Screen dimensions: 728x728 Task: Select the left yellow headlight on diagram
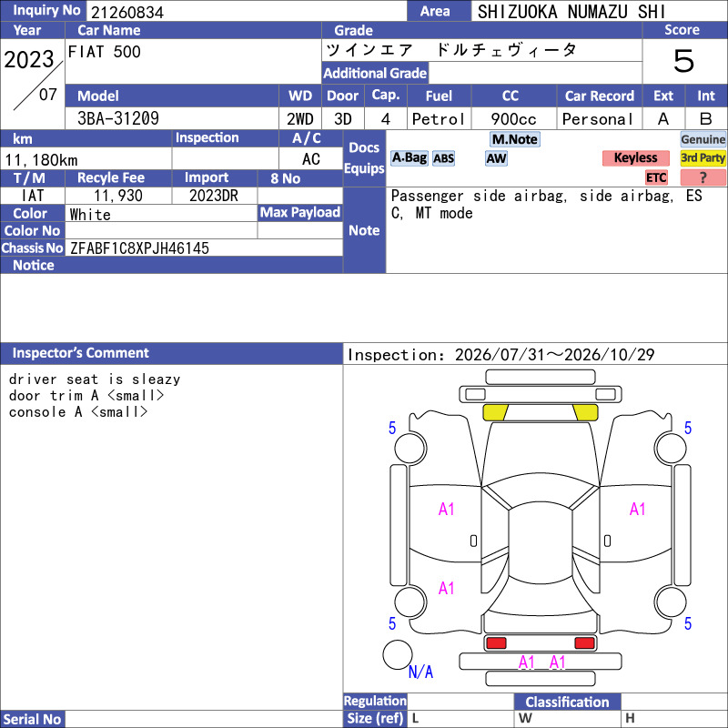click(x=495, y=412)
